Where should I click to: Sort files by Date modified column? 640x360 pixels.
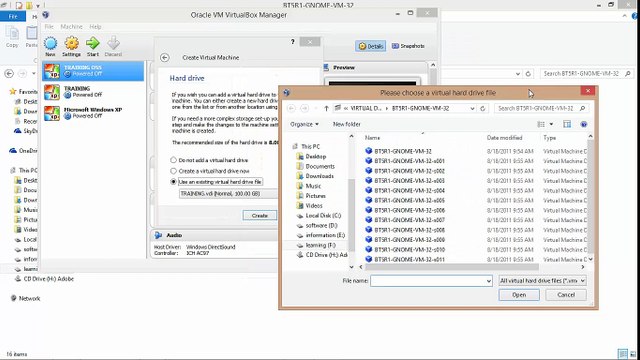click(504, 138)
